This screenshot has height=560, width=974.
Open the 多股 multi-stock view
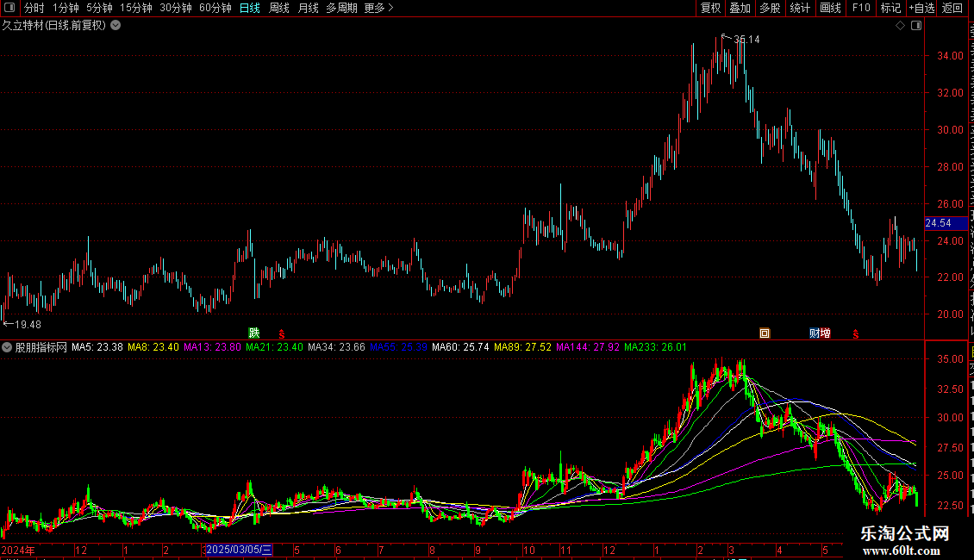click(x=770, y=8)
